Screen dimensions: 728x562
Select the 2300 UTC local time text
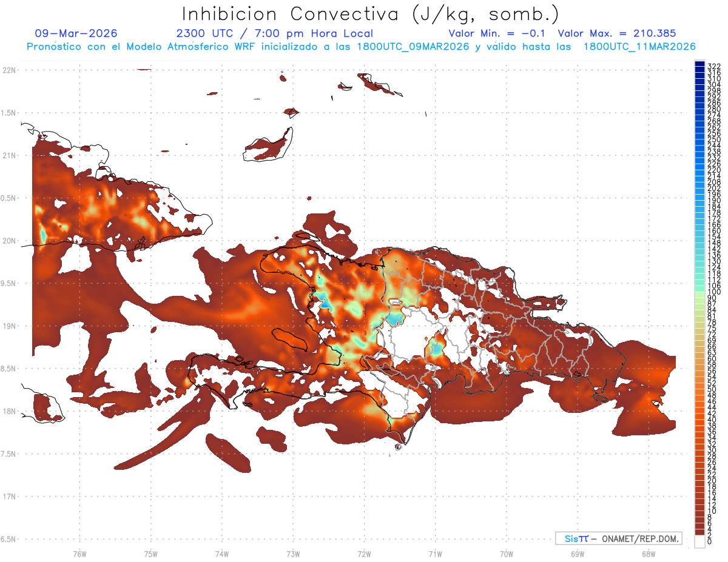[274, 33]
